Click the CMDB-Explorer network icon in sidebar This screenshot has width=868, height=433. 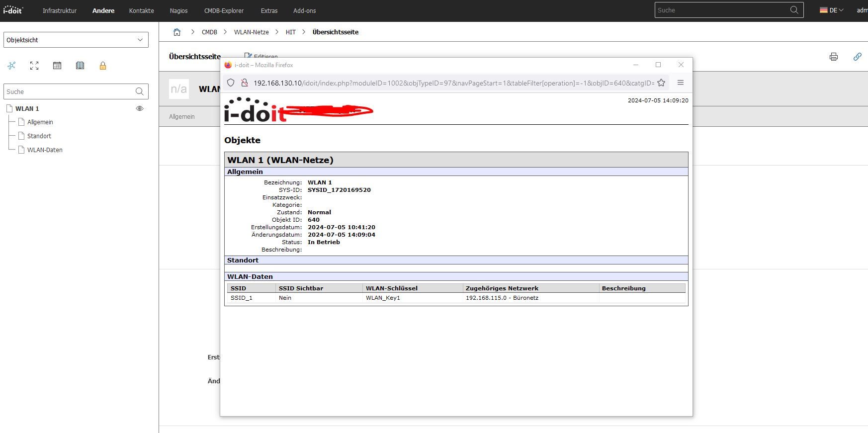pos(11,66)
